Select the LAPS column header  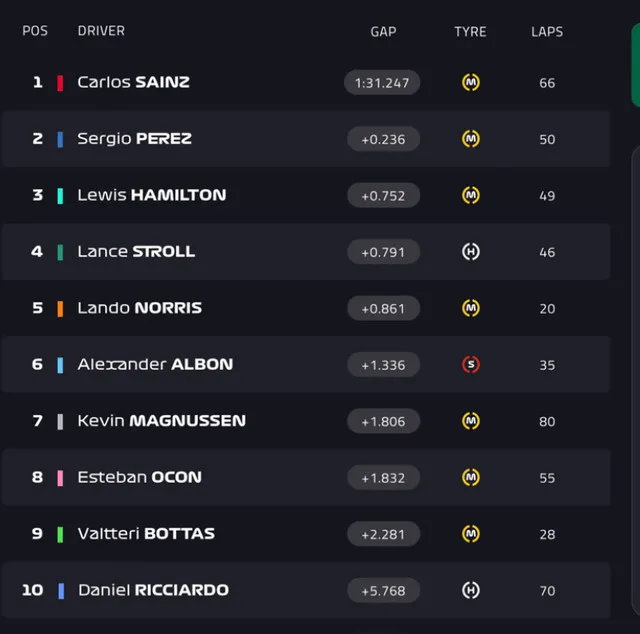click(547, 32)
